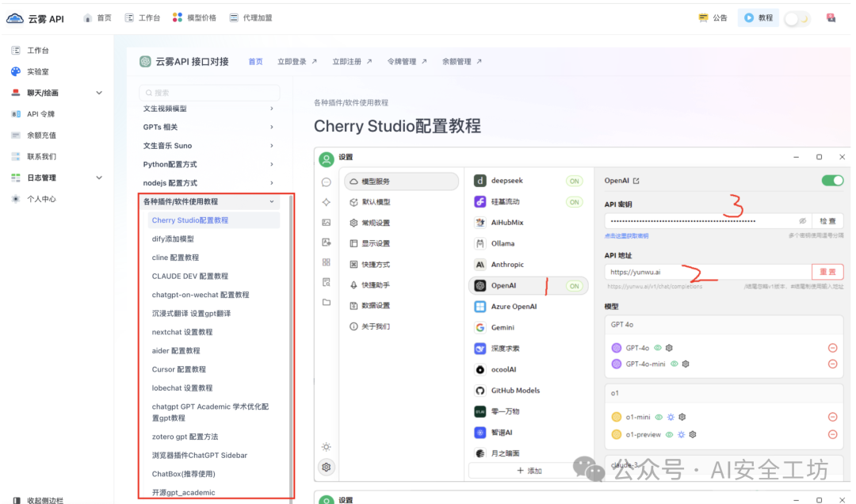The image size is (856, 504).
Task: Click the sparkle agents icon in Cherry Studio sidebar
Action: (327, 202)
